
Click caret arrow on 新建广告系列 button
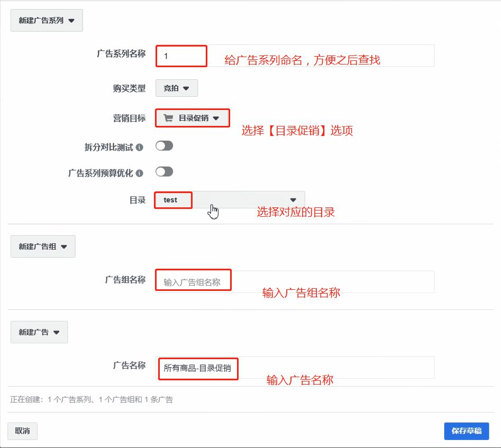(x=71, y=21)
